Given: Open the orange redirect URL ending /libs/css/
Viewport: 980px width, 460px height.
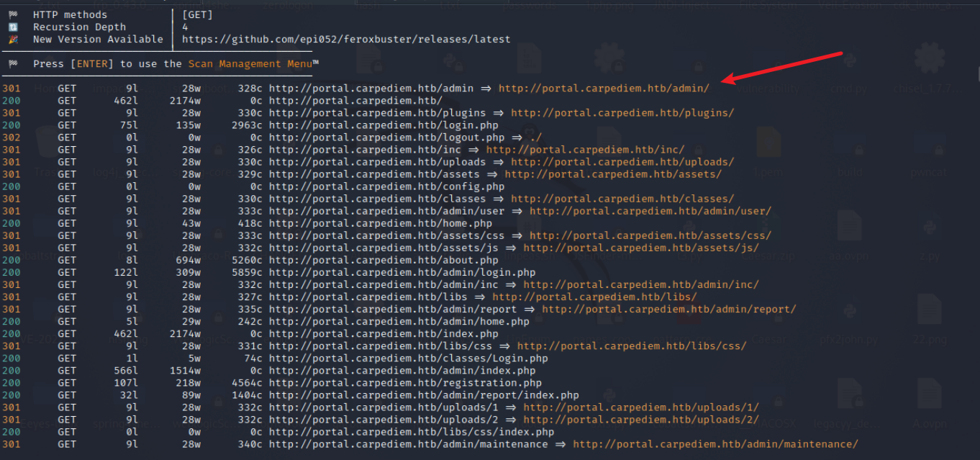Looking at the screenshot, I should click(x=632, y=345).
